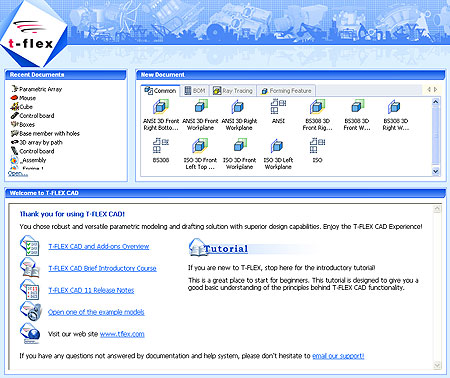Screen dimensions: 450x378
Task: Follow the www.tflex.com website link
Action: click(x=122, y=334)
